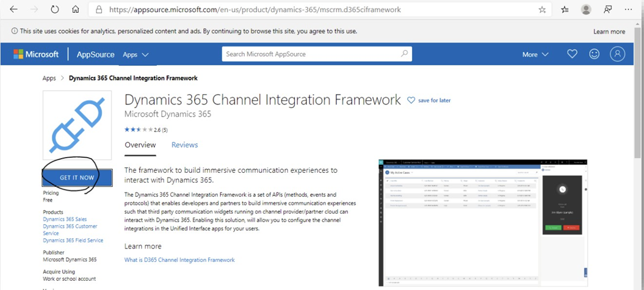Click the padlock site info icon

[x=98, y=9]
